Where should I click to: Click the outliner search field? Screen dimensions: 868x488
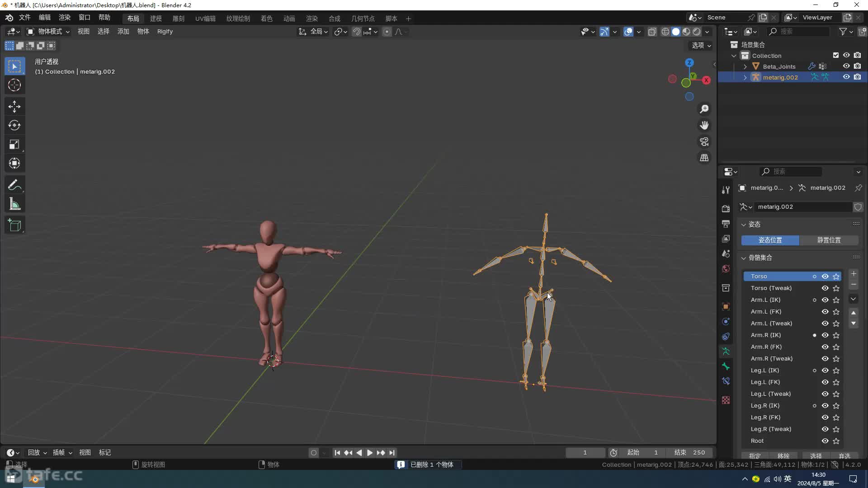tap(798, 32)
